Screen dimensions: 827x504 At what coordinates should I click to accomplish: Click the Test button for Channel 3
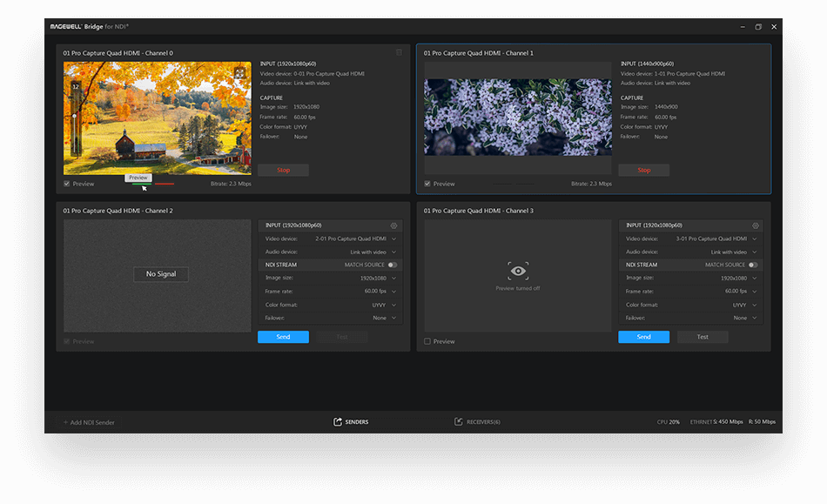[x=703, y=337]
